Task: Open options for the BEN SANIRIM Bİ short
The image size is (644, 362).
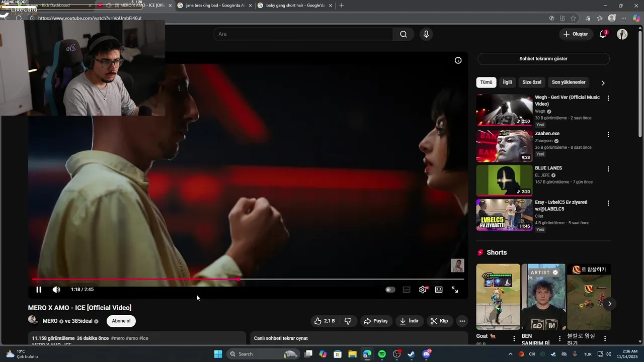Action: pos(559,339)
